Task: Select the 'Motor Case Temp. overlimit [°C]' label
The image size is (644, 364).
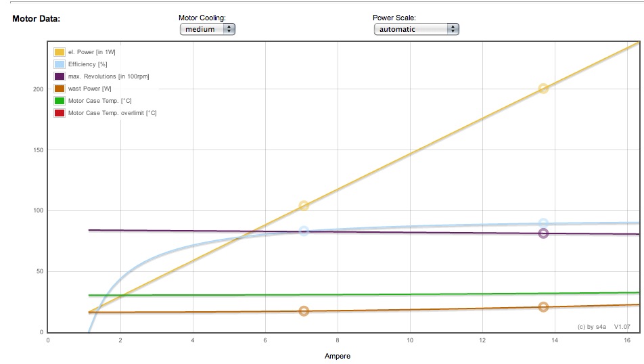Action: coord(112,113)
